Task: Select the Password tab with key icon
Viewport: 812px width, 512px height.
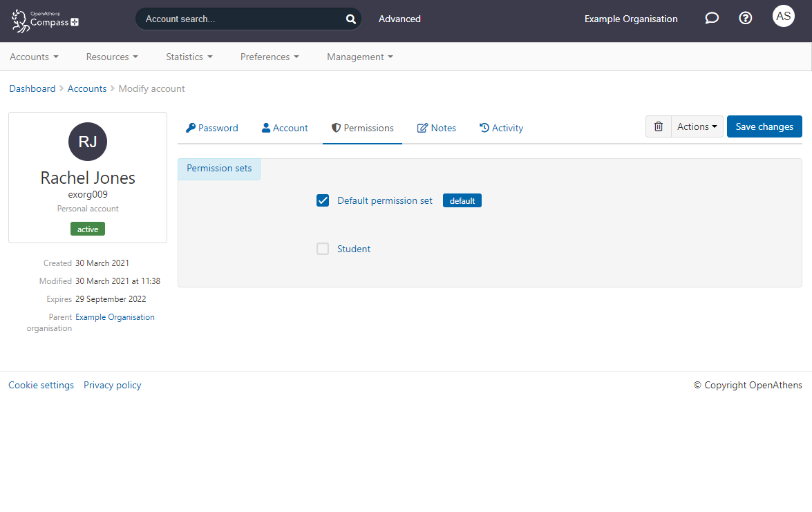Action: coord(211,128)
